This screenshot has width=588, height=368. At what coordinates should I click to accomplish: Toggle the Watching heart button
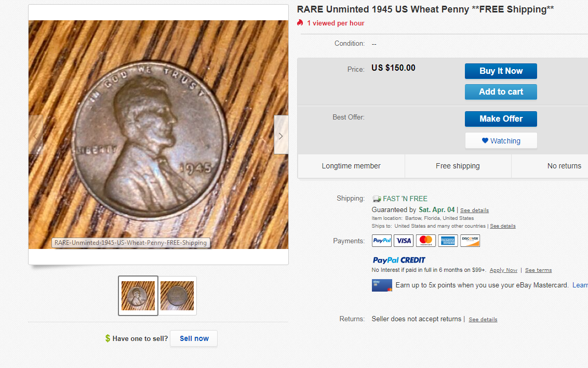tap(501, 141)
